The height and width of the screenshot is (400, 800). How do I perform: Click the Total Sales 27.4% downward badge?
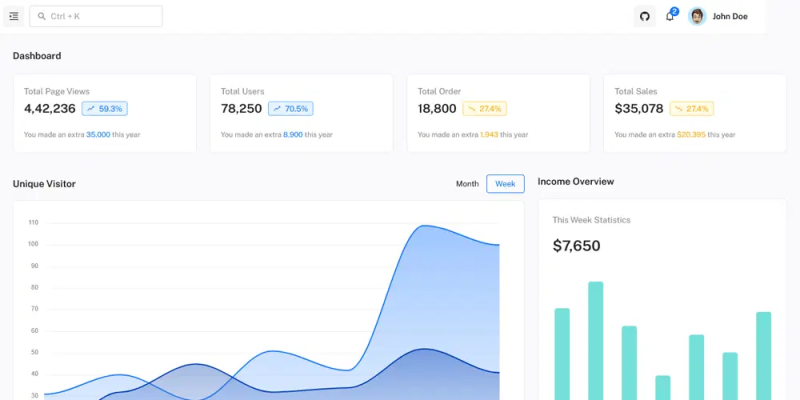(x=691, y=109)
